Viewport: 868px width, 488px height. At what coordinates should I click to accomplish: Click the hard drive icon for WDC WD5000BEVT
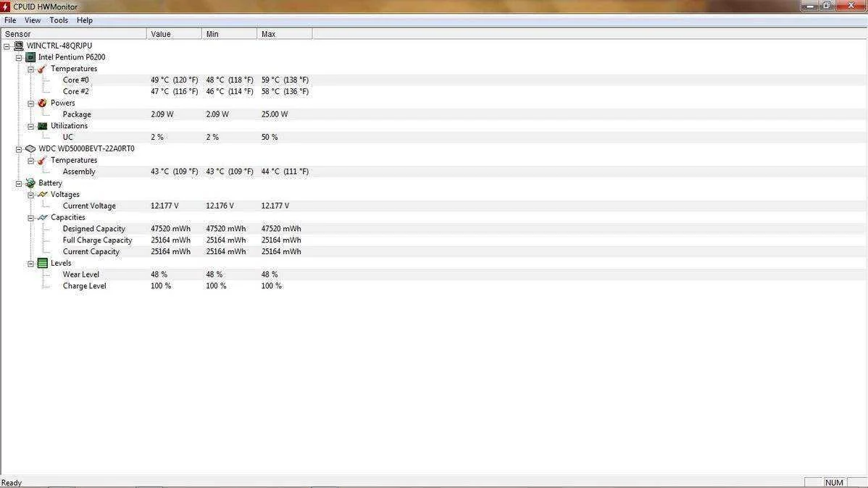(30, 149)
